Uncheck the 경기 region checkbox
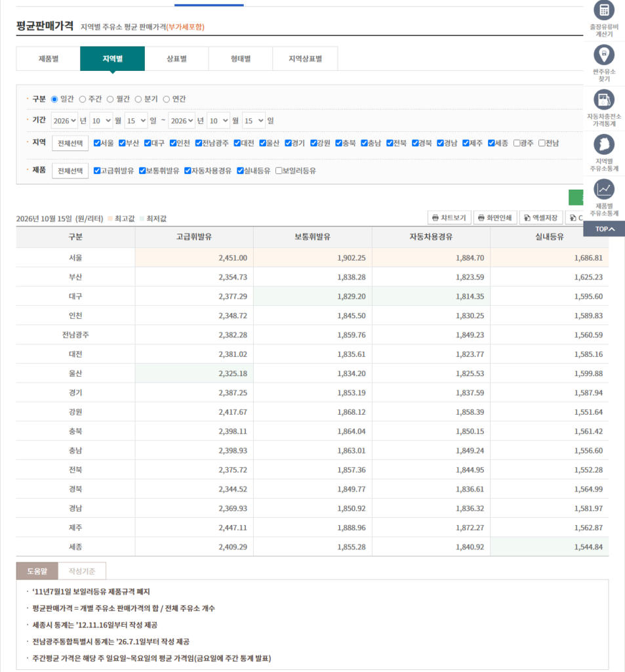Viewport: 625px width, 672px height. (288, 143)
